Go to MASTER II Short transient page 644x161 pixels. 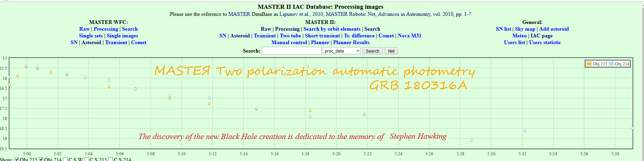point(322,36)
